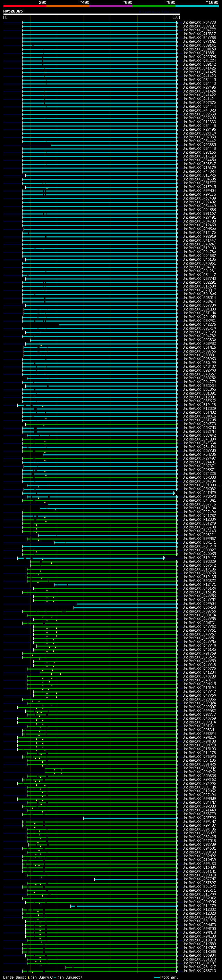The width and height of the screenshot is (222, 980).
Task: Select the UniRef100_Q677H7 label
Action: 199,879
